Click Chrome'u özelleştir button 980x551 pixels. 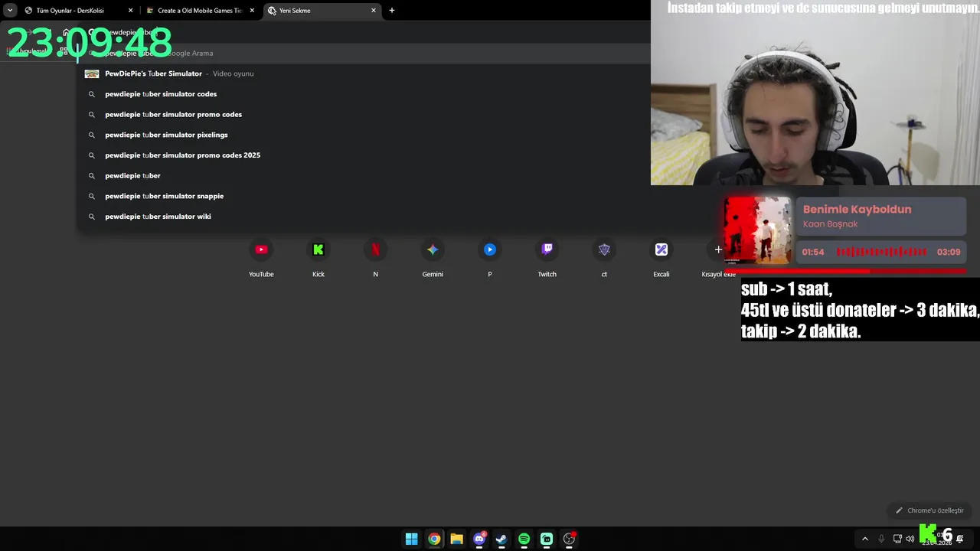click(x=929, y=510)
